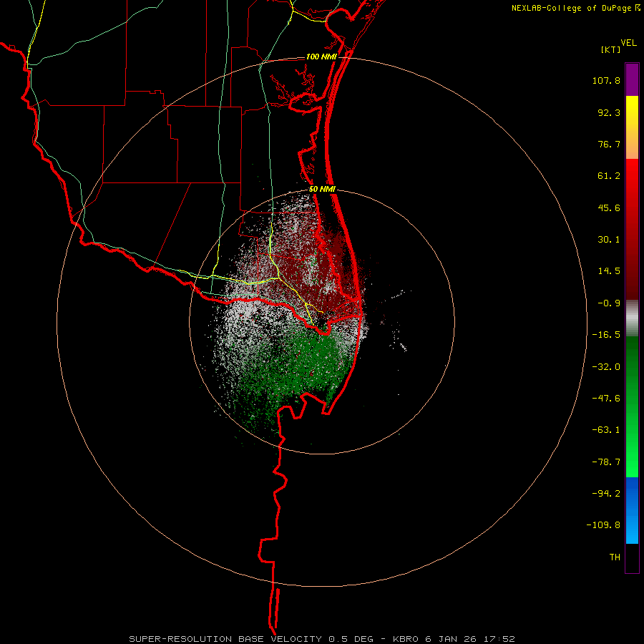
Task: Pick the black TH color bar segment
Action: (x=632, y=557)
